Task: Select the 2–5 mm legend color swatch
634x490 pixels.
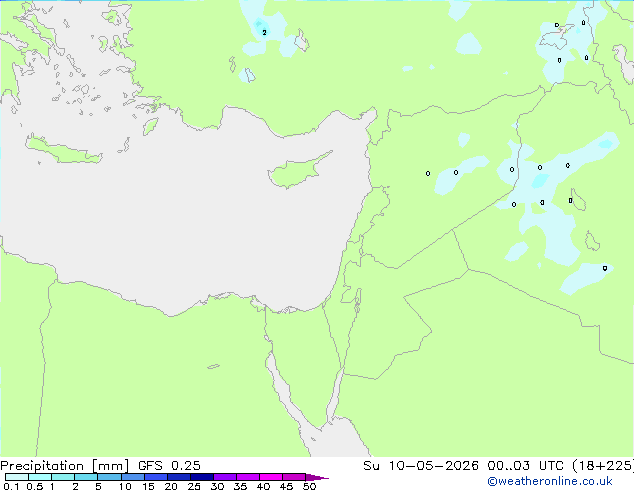Action: [86, 477]
